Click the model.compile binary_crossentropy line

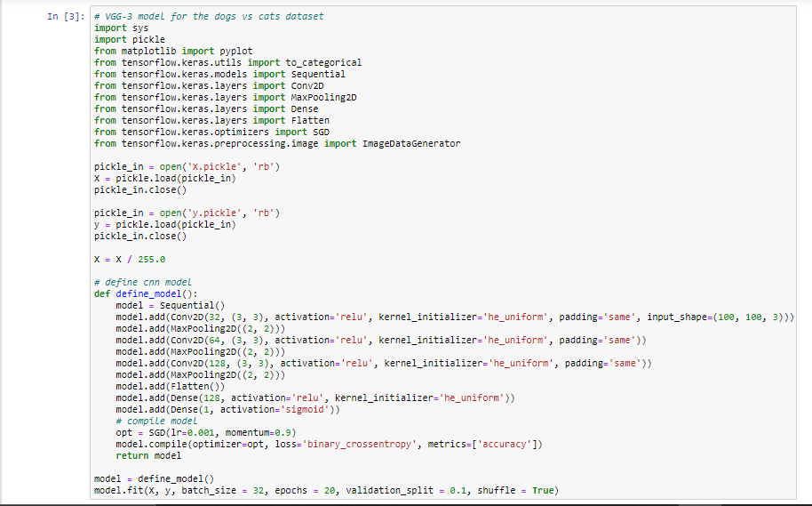330,444
